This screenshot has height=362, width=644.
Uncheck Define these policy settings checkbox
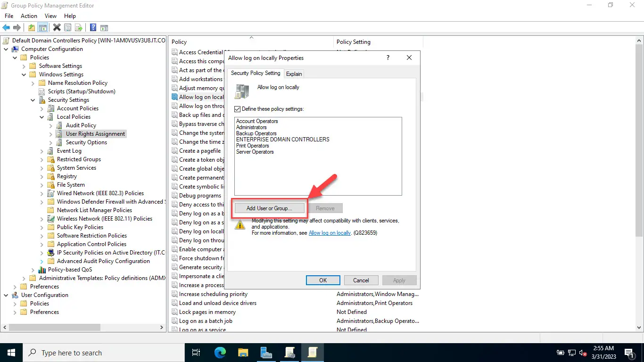pos(238,109)
